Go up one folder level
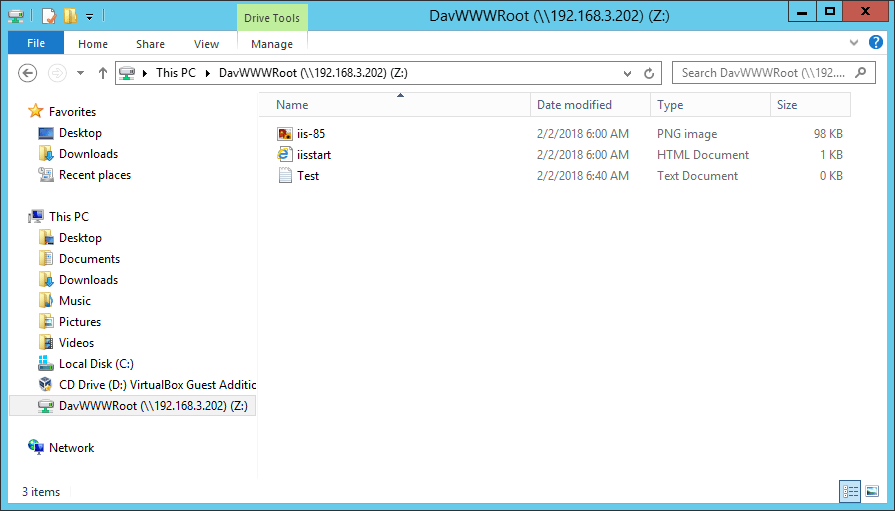This screenshot has height=511, width=895. 103,73
